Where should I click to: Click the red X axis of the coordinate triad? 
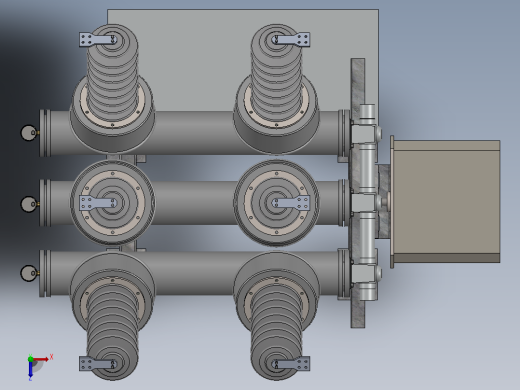(x=41, y=359)
